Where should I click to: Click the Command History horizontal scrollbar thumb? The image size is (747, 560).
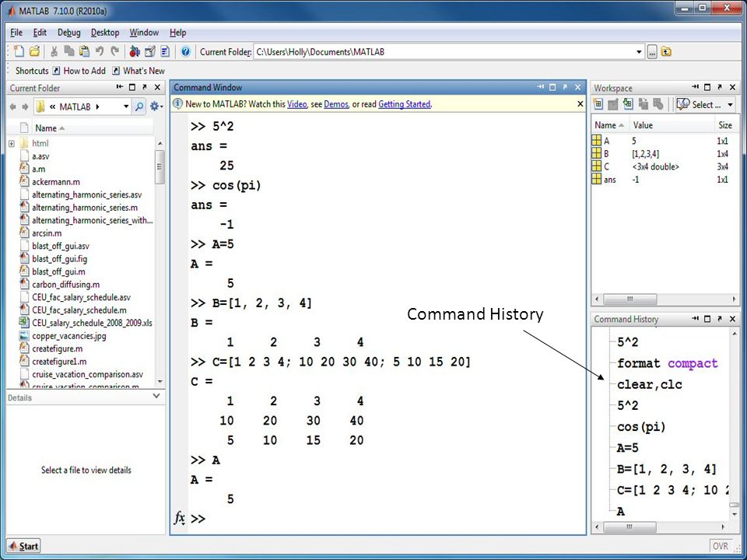click(x=630, y=527)
